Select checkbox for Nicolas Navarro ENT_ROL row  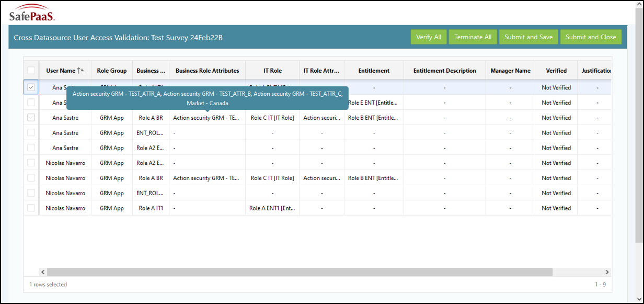[31, 193]
